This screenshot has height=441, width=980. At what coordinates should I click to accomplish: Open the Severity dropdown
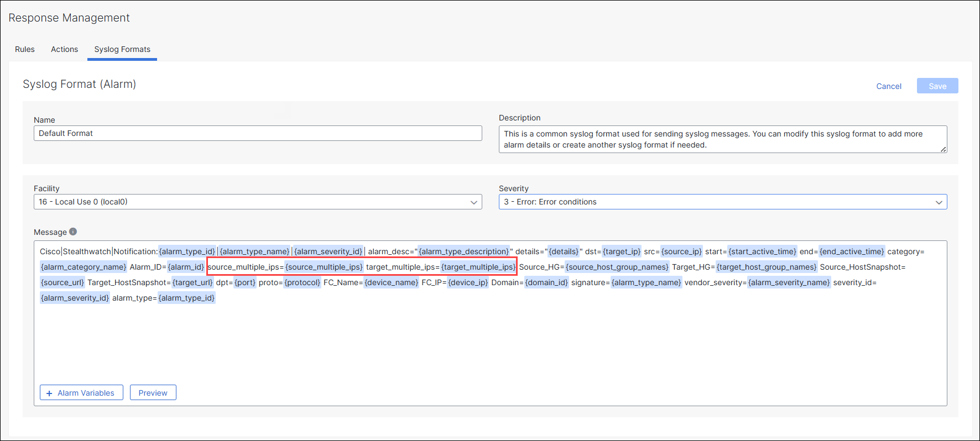click(722, 202)
